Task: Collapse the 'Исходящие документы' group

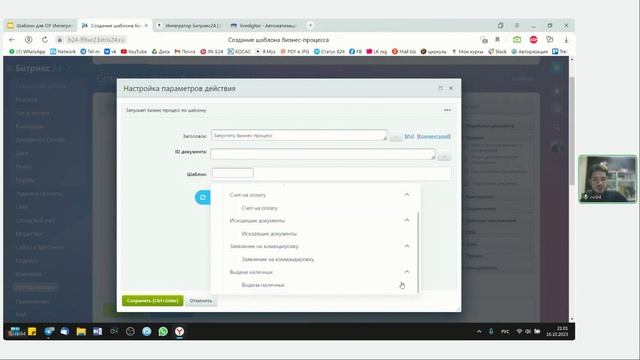Action: [407, 220]
